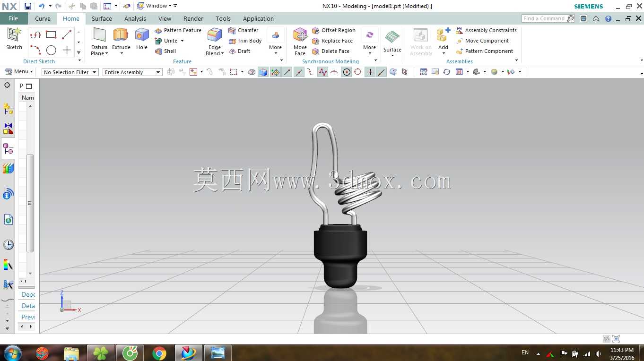The image size is (644, 361).
Task: Switch to the View ribbon tab
Action: click(x=165, y=19)
